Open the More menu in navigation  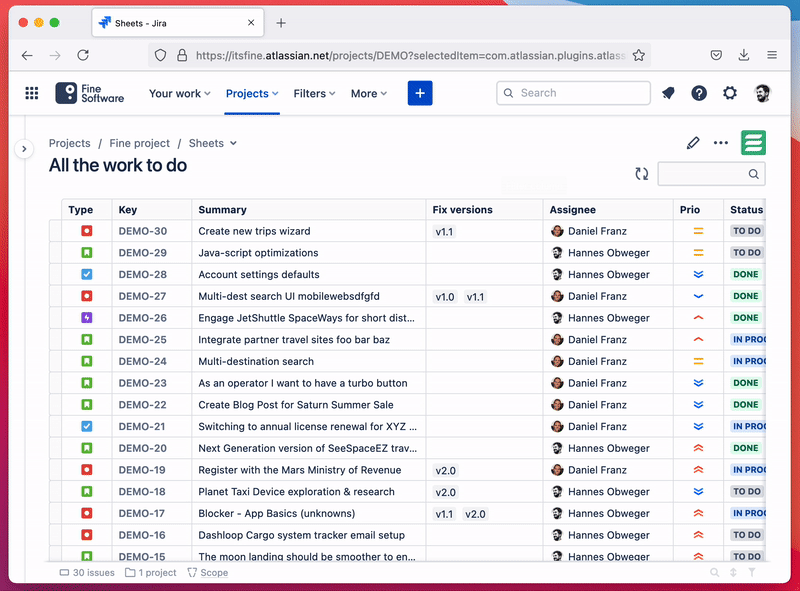click(x=369, y=93)
